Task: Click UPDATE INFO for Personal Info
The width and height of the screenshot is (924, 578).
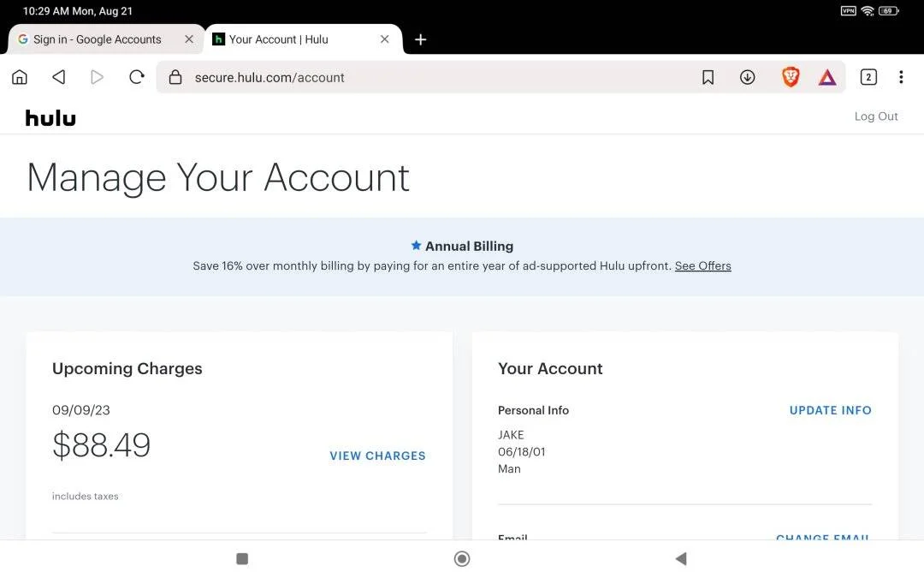Action: click(830, 410)
